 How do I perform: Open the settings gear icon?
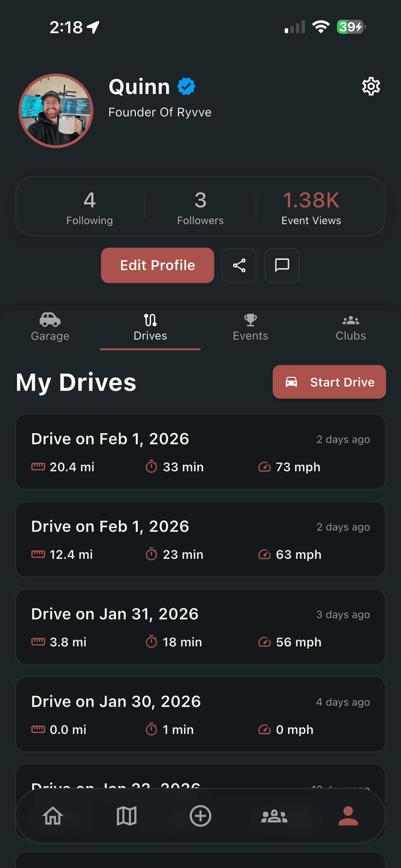371,86
